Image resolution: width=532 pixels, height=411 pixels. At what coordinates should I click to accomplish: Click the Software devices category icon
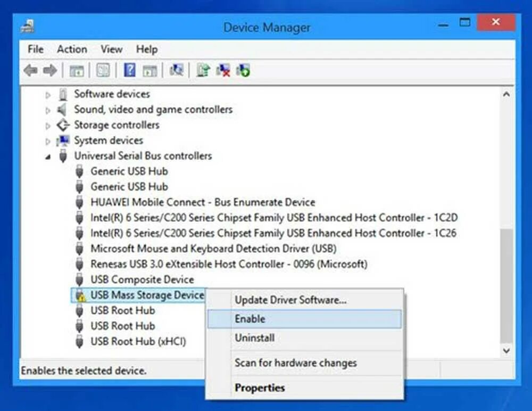63,94
